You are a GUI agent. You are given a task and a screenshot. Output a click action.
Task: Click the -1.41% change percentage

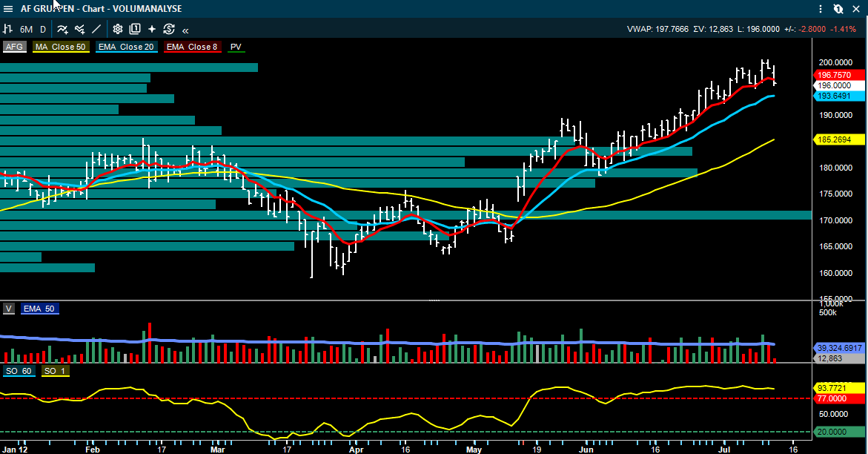point(844,30)
